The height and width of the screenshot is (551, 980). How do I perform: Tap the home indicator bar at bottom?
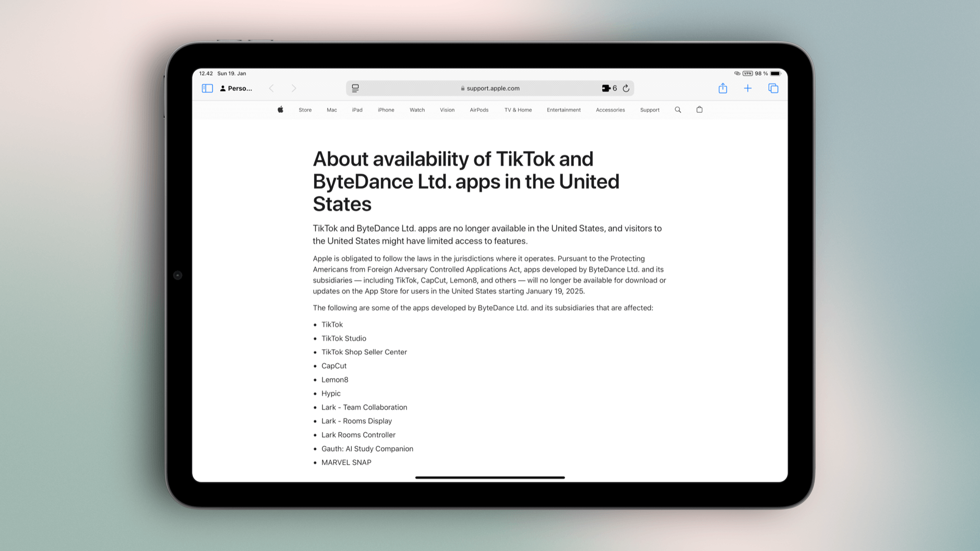point(490,477)
